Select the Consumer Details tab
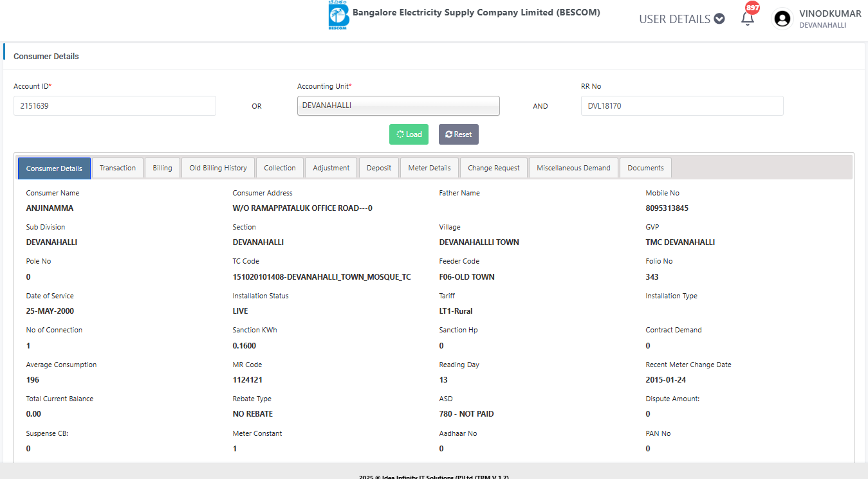The width and height of the screenshot is (868, 479). tap(54, 168)
